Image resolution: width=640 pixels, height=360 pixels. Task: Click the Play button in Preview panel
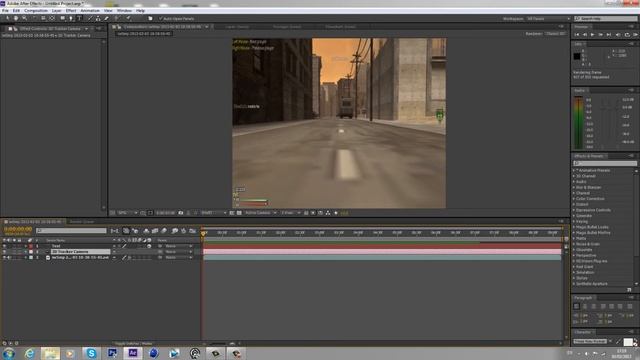tap(592, 35)
